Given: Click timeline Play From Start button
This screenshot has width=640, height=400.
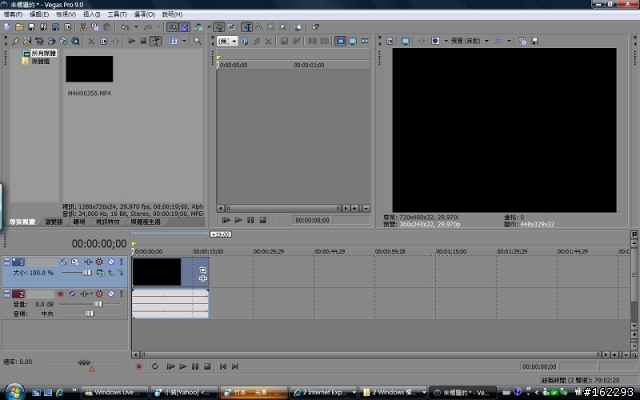Looking at the screenshot, I should (x=171, y=367).
